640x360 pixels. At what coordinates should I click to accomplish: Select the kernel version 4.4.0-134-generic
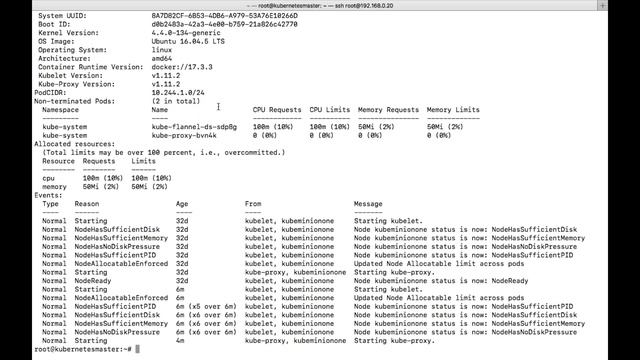(186, 33)
